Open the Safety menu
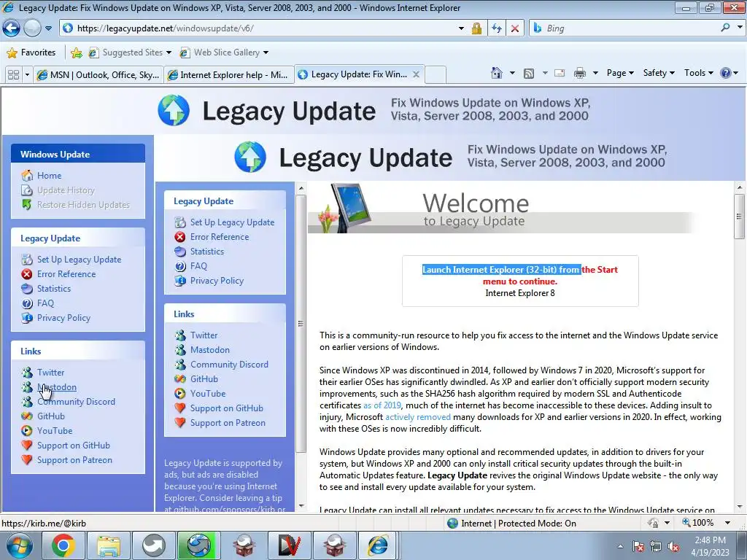This screenshot has width=747, height=560. point(659,73)
